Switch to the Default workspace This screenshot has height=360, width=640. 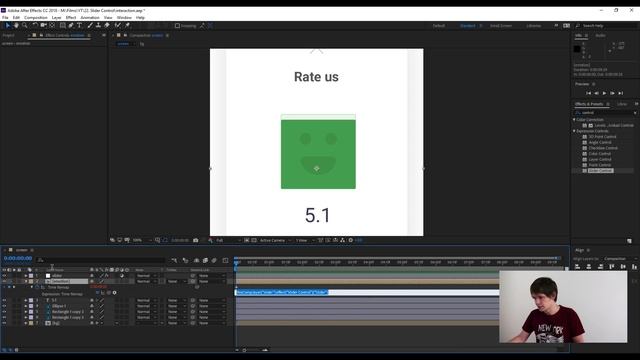[439, 26]
